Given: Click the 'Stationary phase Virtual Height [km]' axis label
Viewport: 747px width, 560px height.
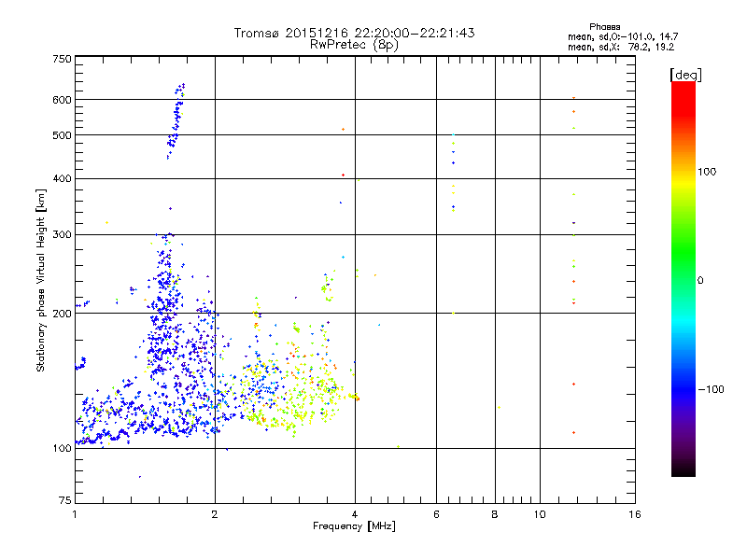Looking at the screenshot, I should click(40, 281).
